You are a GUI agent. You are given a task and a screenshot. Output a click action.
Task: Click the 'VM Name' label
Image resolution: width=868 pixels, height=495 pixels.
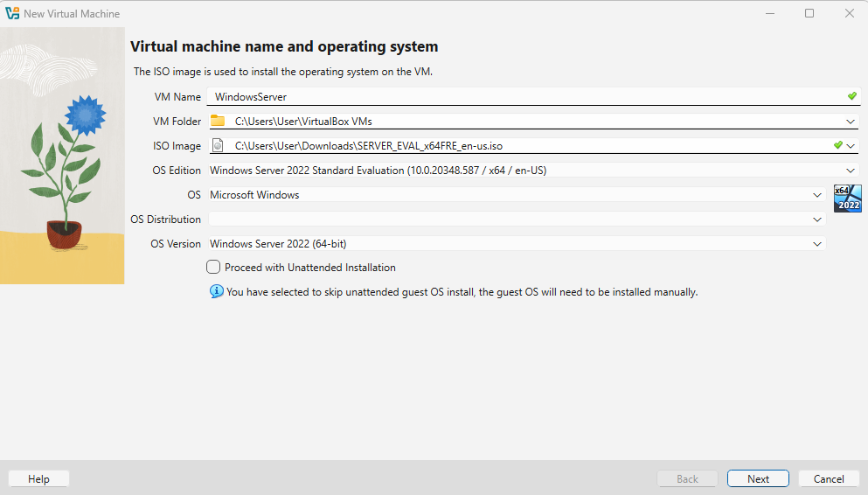click(x=177, y=97)
